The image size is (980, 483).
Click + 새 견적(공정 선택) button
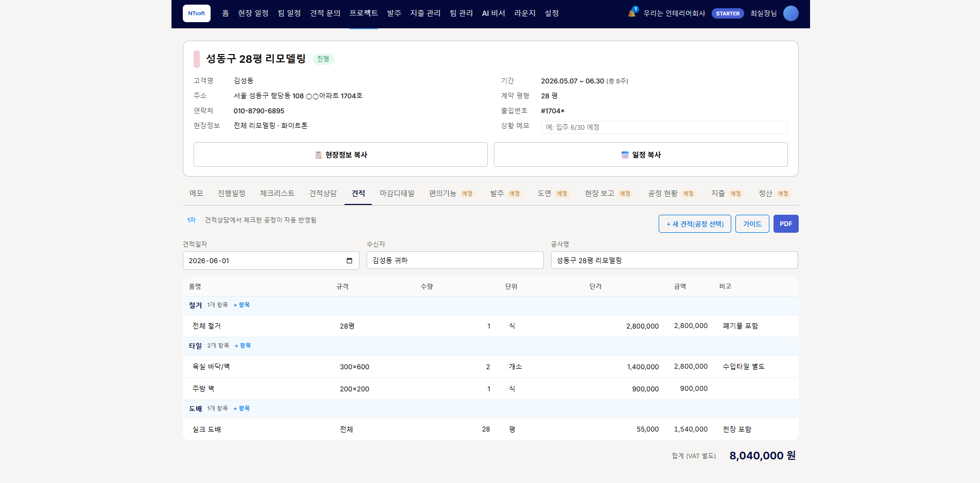(x=695, y=224)
